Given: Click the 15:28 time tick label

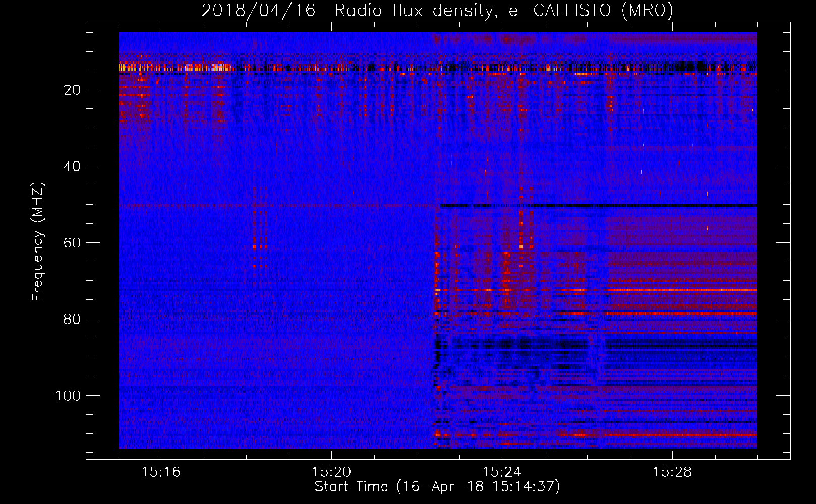Looking at the screenshot, I should point(672,472).
